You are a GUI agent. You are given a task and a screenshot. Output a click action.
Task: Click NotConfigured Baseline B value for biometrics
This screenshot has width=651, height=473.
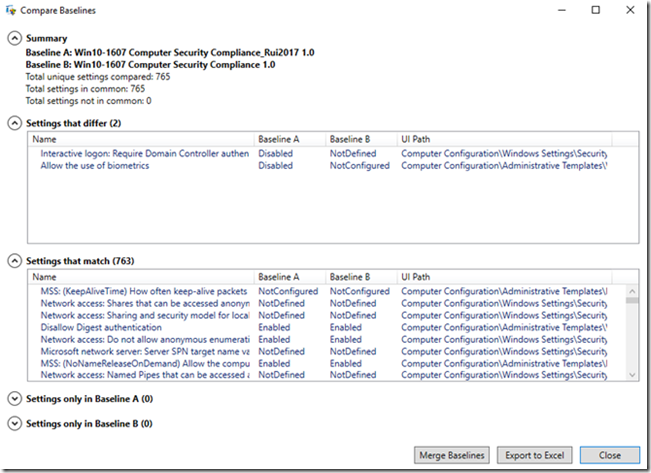[x=360, y=166]
